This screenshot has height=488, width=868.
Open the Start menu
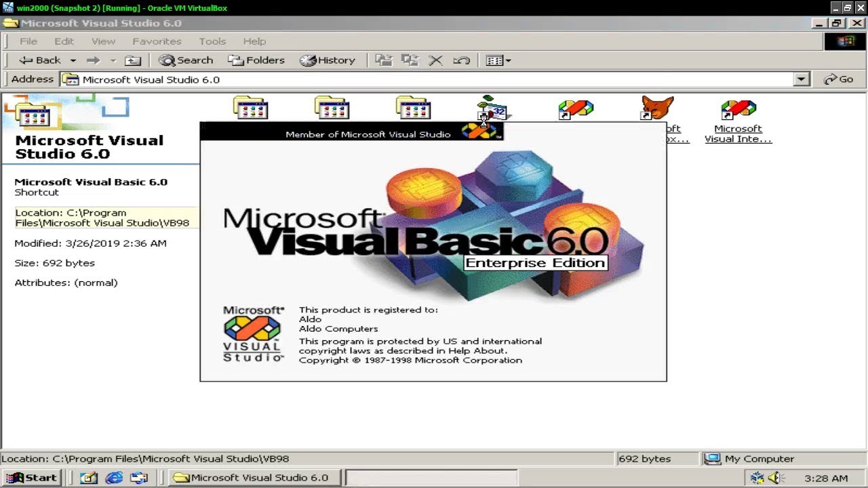coord(32,478)
